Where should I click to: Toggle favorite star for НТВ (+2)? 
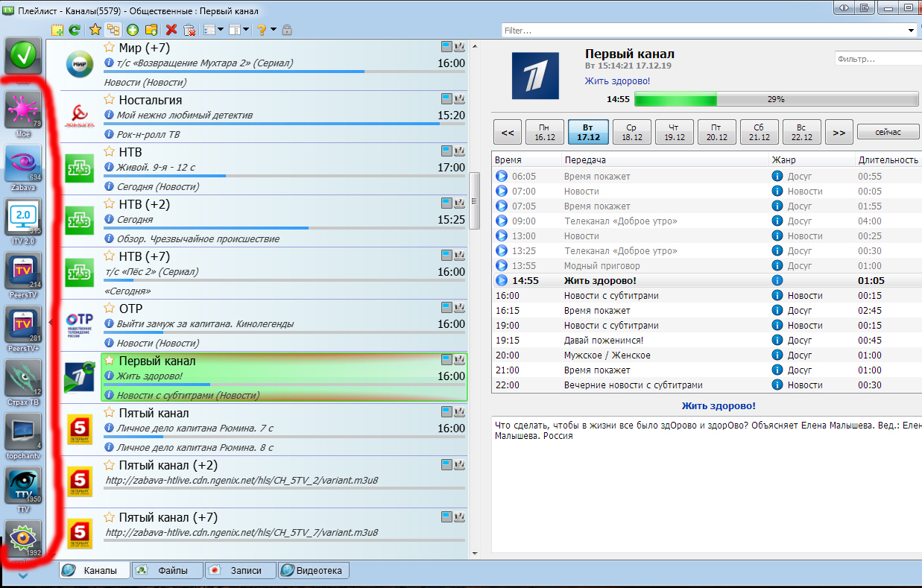[109, 203]
